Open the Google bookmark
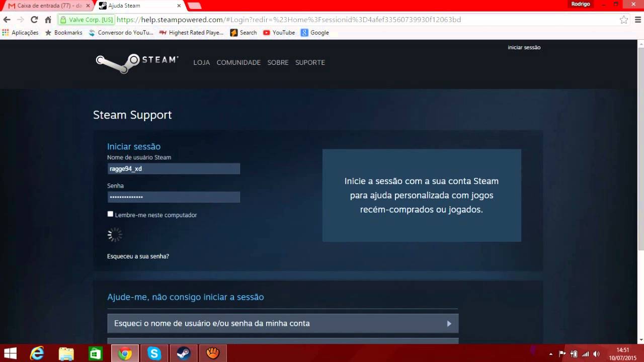 coord(315,33)
